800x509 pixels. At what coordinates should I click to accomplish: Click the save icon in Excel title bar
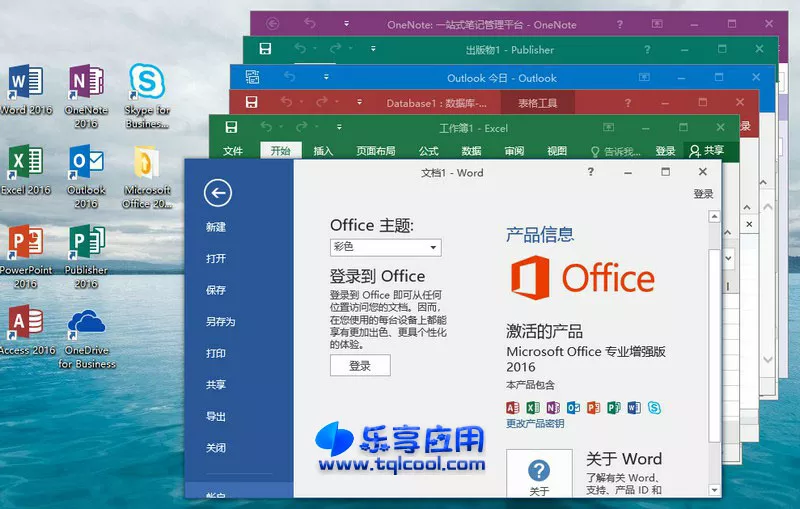click(231, 127)
